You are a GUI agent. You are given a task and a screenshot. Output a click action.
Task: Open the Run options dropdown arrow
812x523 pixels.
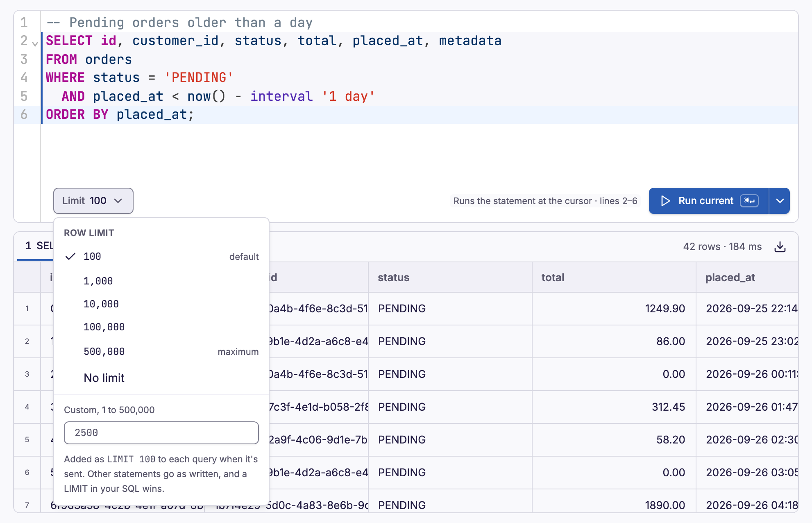[x=780, y=201]
